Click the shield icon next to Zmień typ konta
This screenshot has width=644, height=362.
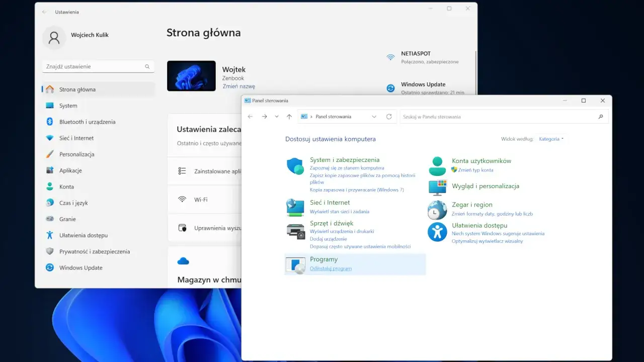pyautogui.click(x=454, y=170)
